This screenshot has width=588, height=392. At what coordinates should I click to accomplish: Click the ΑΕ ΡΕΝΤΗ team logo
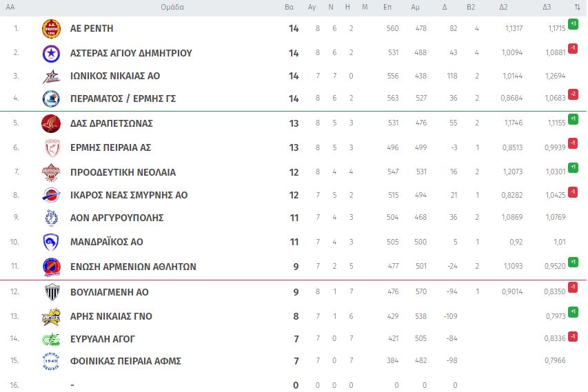point(52,29)
